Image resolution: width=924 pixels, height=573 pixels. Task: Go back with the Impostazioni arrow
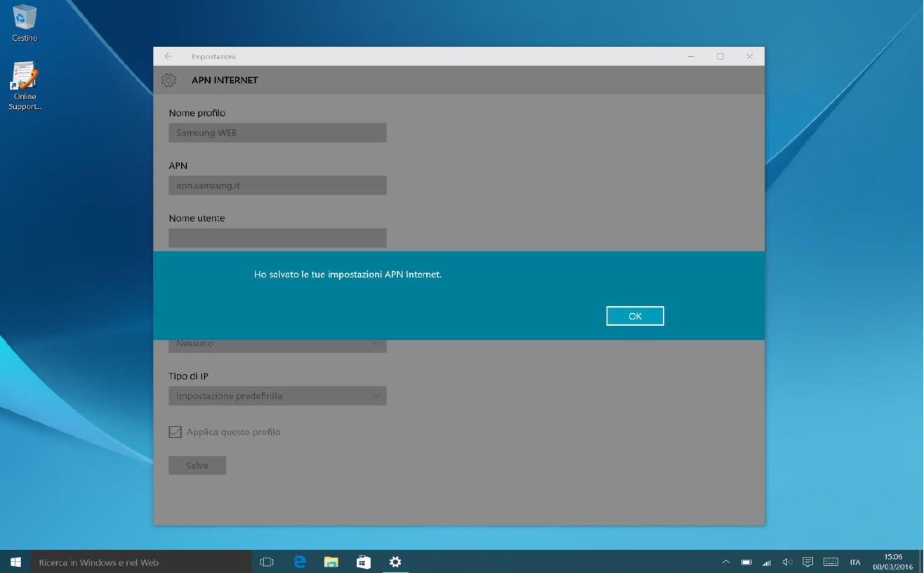point(169,56)
